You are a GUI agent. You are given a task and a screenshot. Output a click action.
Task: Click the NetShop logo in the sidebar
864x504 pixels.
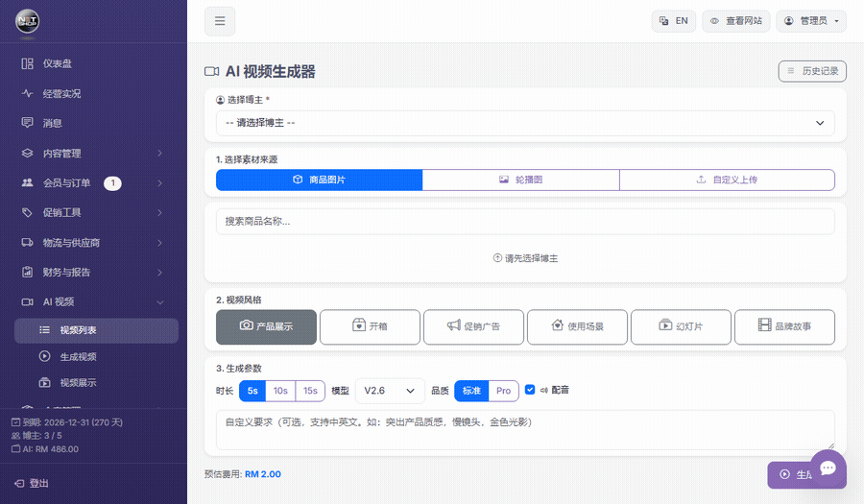(27, 21)
